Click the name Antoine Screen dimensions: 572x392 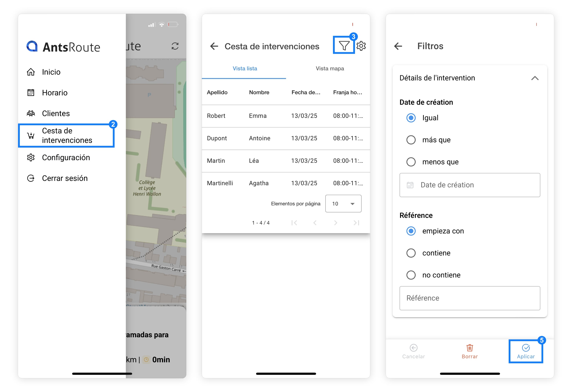pos(260,138)
